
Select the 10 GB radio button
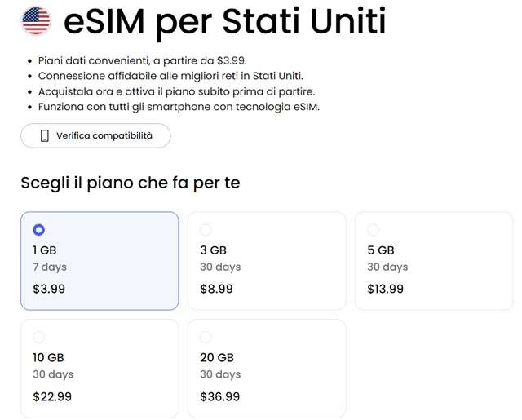[38, 337]
